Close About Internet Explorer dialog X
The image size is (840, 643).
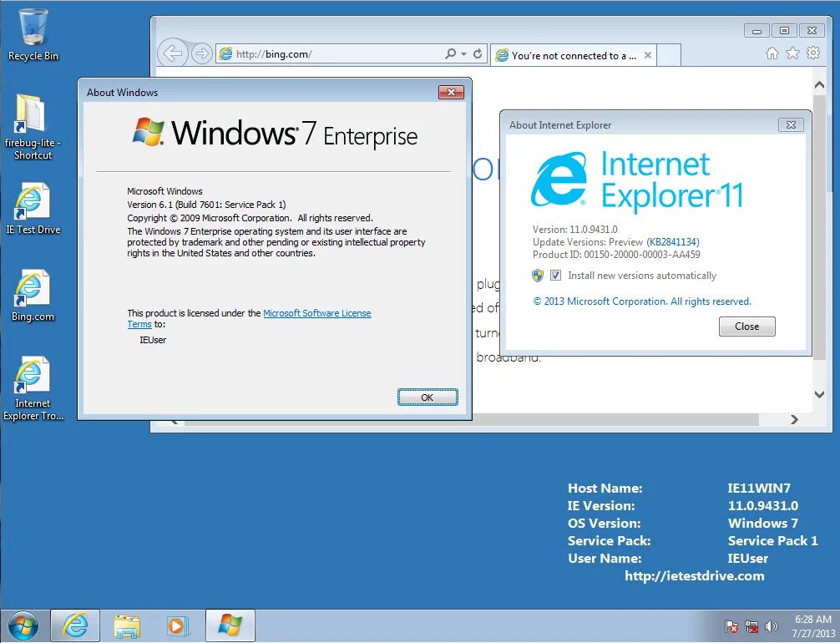click(x=791, y=125)
